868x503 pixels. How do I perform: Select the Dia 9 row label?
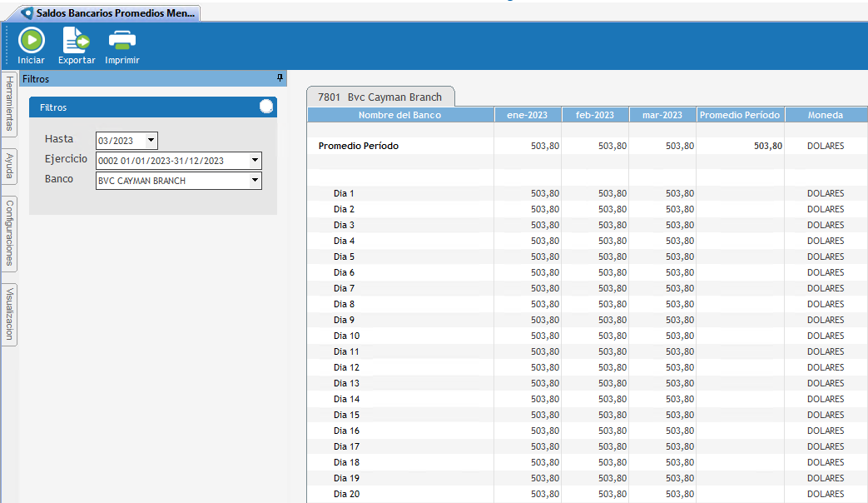[x=344, y=320]
